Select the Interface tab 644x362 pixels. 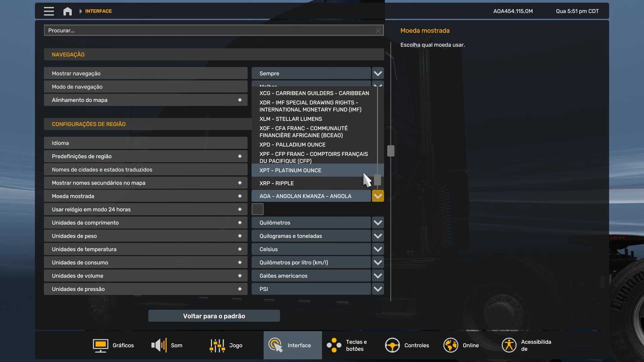pyautogui.click(x=292, y=345)
